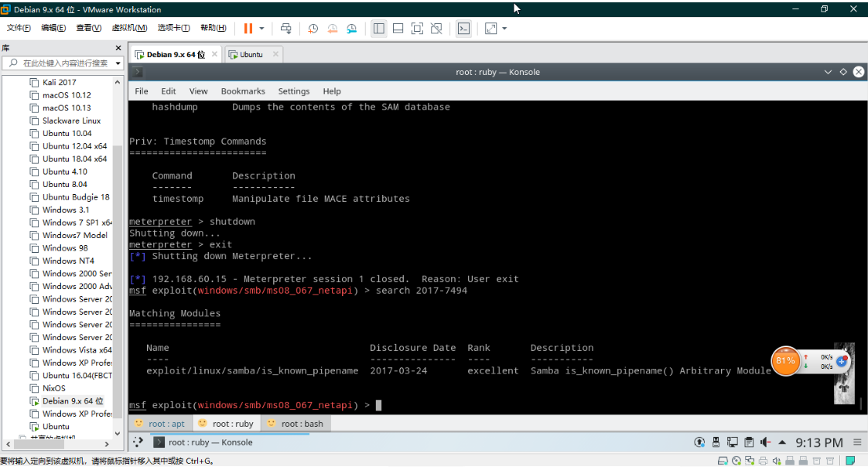This screenshot has width=868, height=467.
Task: Click the sound card status icon
Action: [x=777, y=460]
